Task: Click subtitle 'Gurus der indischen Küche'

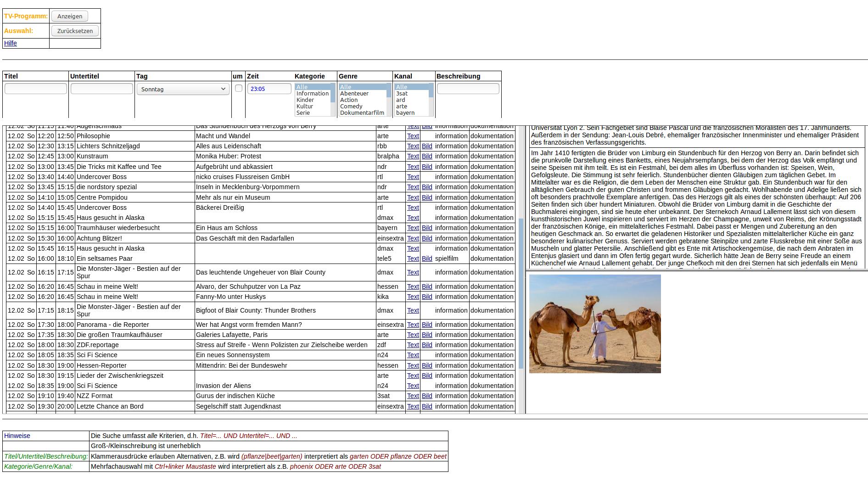Action: tap(235, 396)
